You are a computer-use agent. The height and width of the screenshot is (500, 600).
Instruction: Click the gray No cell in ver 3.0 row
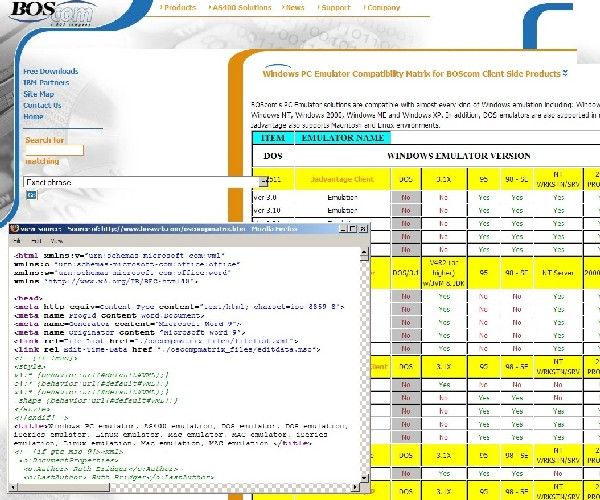click(x=406, y=197)
